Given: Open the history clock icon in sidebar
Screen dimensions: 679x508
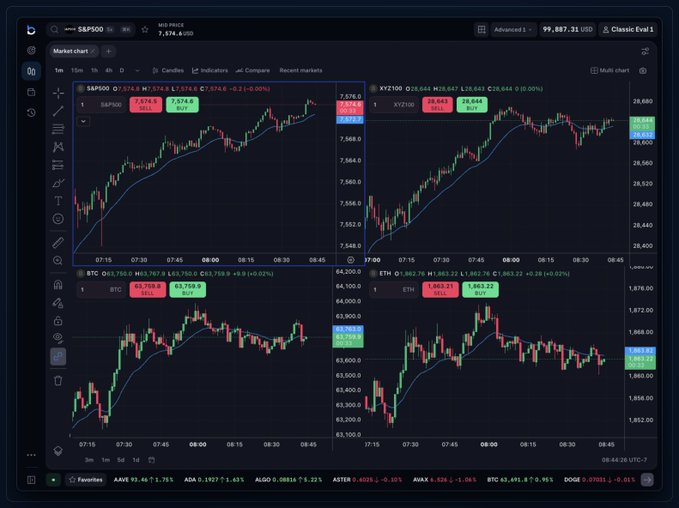Looking at the screenshot, I should click(x=31, y=113).
